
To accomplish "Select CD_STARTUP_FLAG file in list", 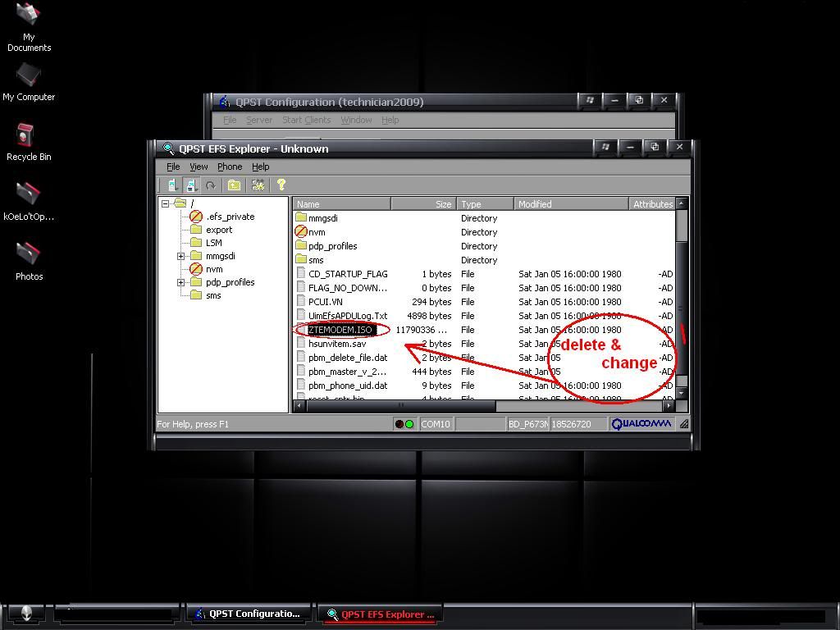I will [348, 274].
